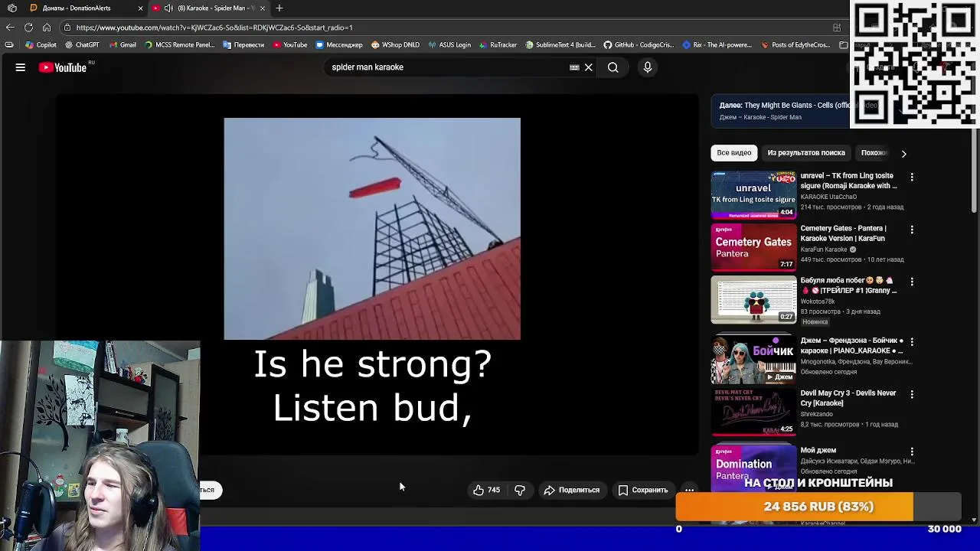Open options menu for Бабуля люба video
Viewport: 980px width, 551px height.
pyautogui.click(x=911, y=282)
